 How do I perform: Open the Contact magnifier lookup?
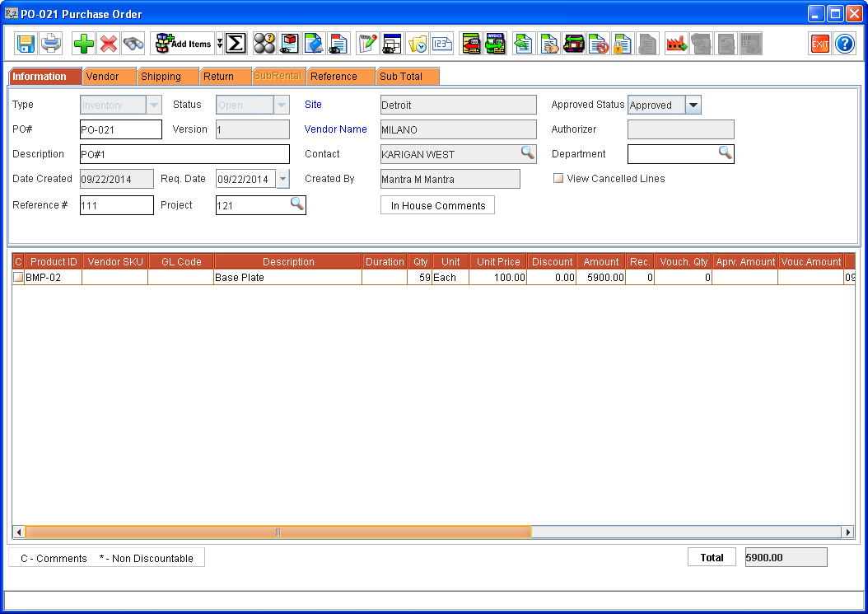(x=528, y=154)
